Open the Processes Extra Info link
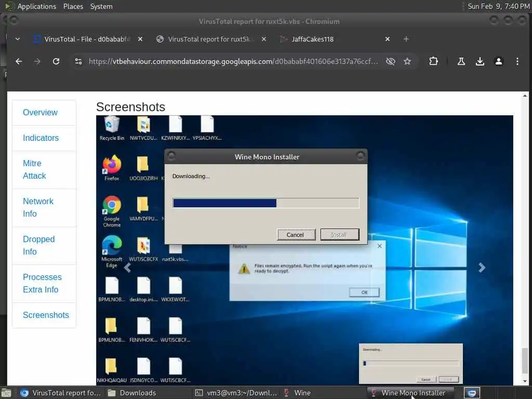This screenshot has width=532, height=399. click(42, 283)
